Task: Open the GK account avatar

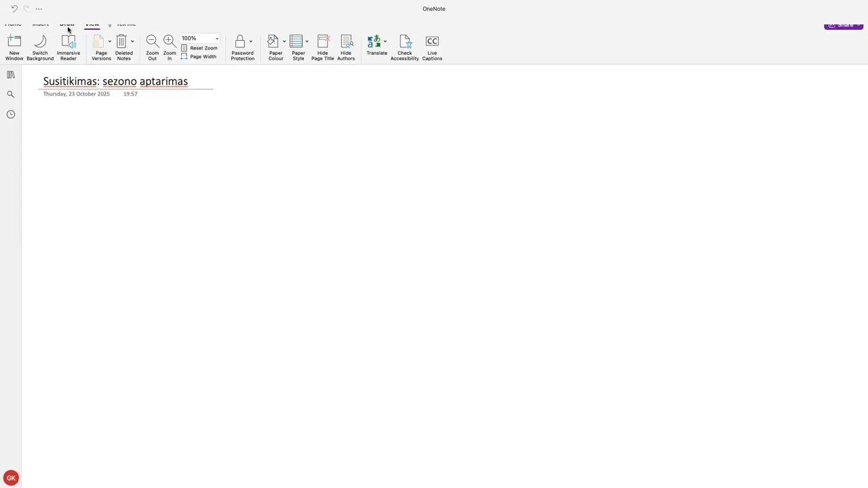Action: click(11, 478)
